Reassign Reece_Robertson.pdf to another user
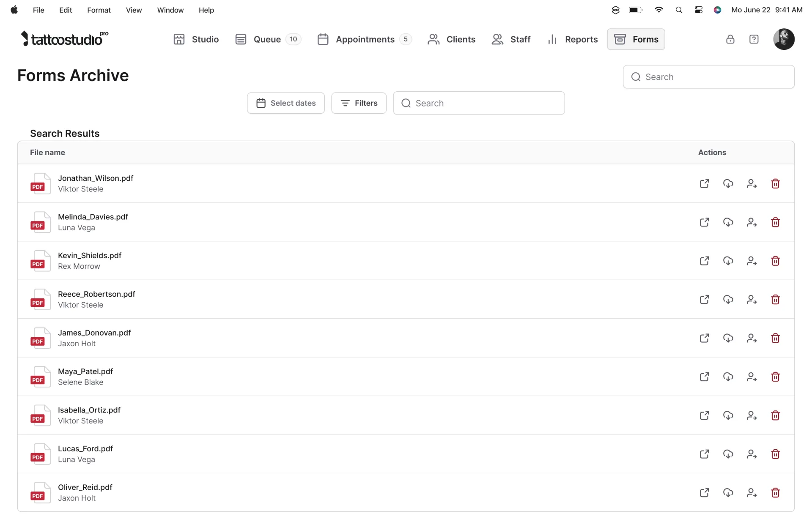Screen dimensions: 812x527 752,300
